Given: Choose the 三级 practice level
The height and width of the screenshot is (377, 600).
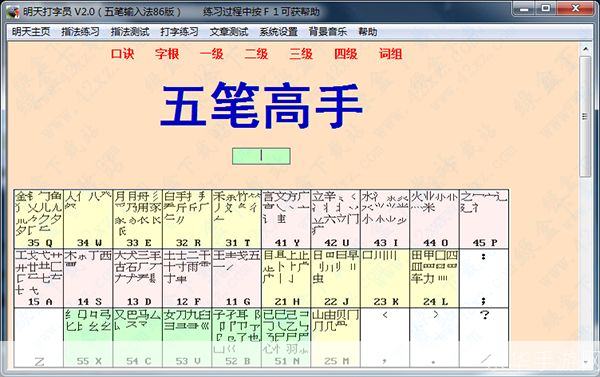Looking at the screenshot, I should [x=301, y=54].
